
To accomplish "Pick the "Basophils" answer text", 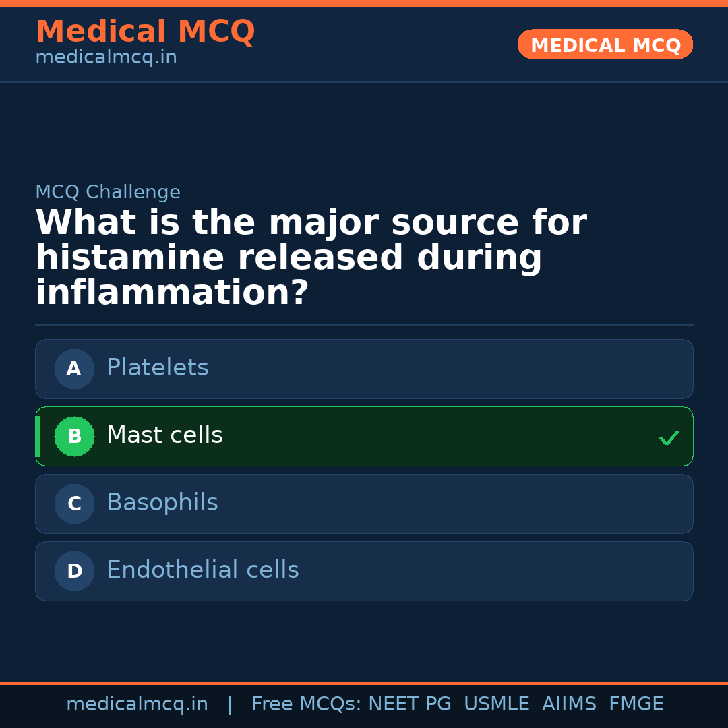I will (162, 503).
